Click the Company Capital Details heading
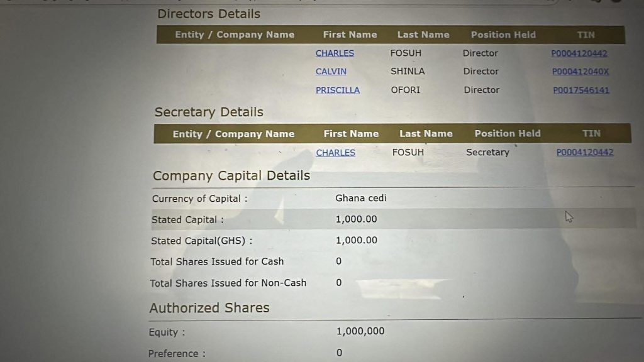Viewport: 644px width, 362px height. pyautogui.click(x=231, y=176)
